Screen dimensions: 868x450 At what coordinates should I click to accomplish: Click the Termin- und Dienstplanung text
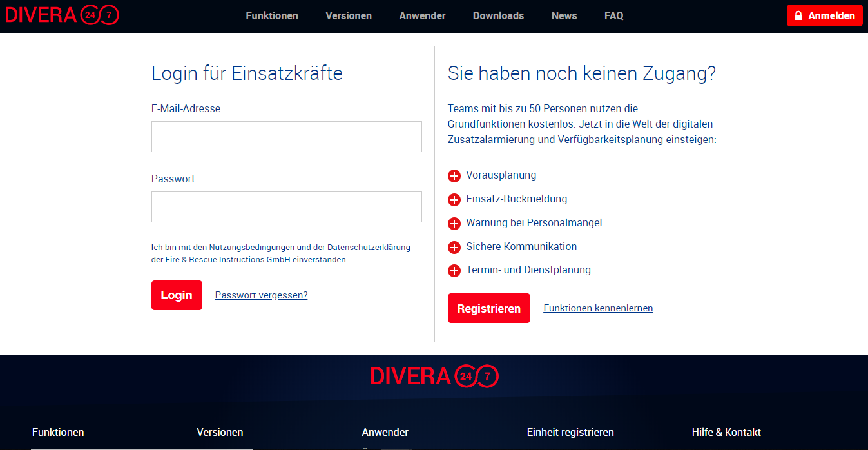coord(528,270)
